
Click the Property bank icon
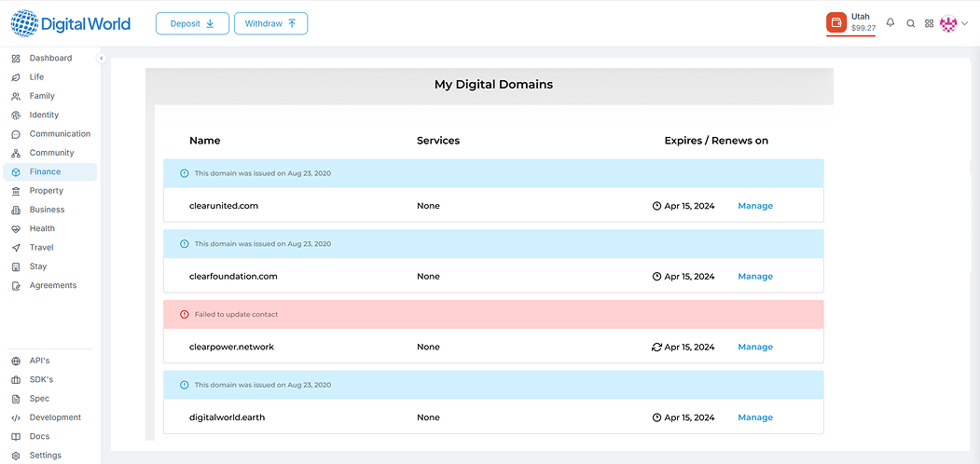[x=16, y=191]
